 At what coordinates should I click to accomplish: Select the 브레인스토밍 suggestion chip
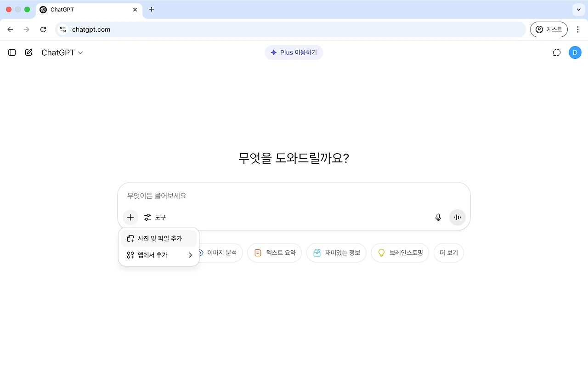400,253
